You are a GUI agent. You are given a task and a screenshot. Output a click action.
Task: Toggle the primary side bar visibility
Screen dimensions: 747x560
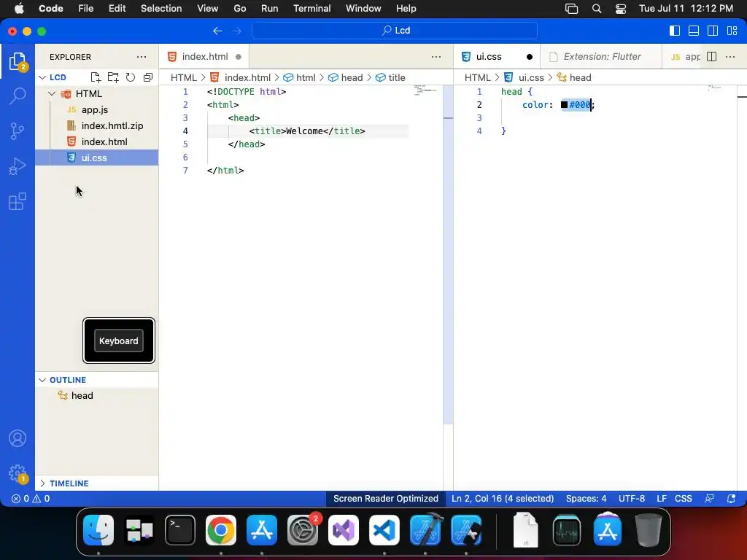tap(675, 31)
